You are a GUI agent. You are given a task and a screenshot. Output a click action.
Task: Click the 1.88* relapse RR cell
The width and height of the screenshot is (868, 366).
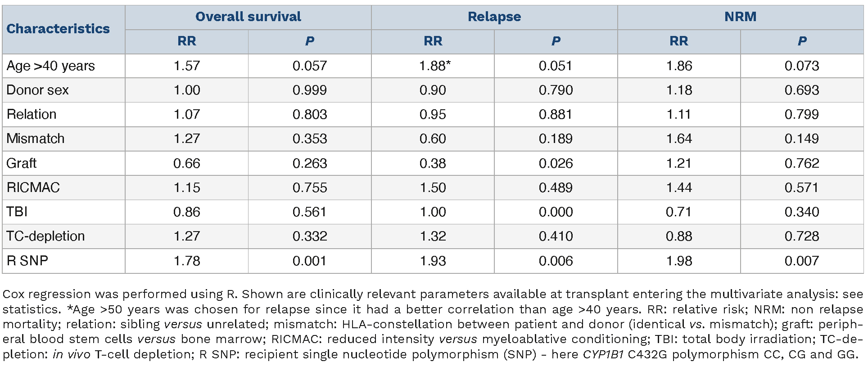click(434, 66)
